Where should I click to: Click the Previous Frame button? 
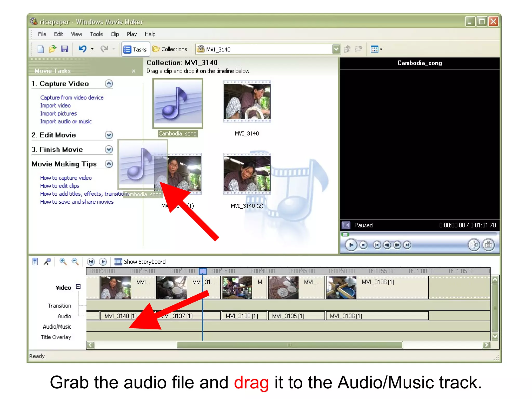(387, 245)
